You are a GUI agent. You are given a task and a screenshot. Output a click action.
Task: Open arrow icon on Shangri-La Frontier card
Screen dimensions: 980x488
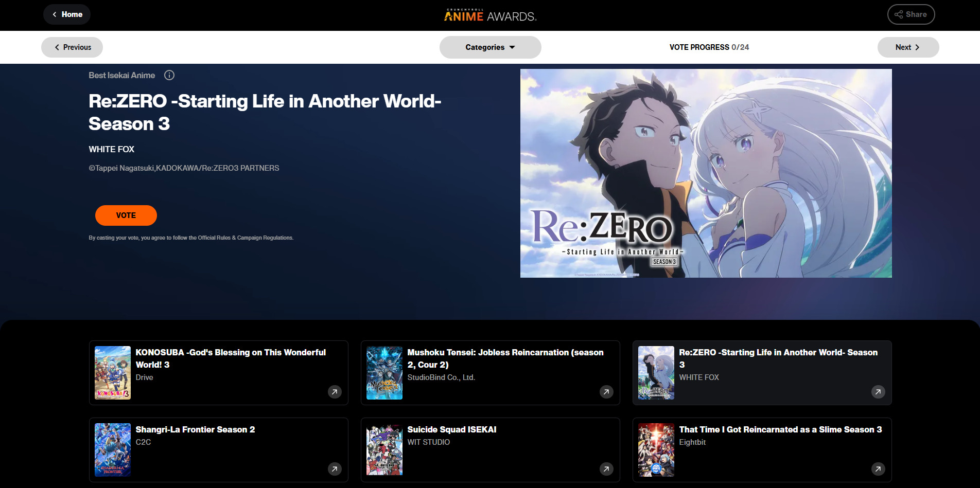point(335,469)
